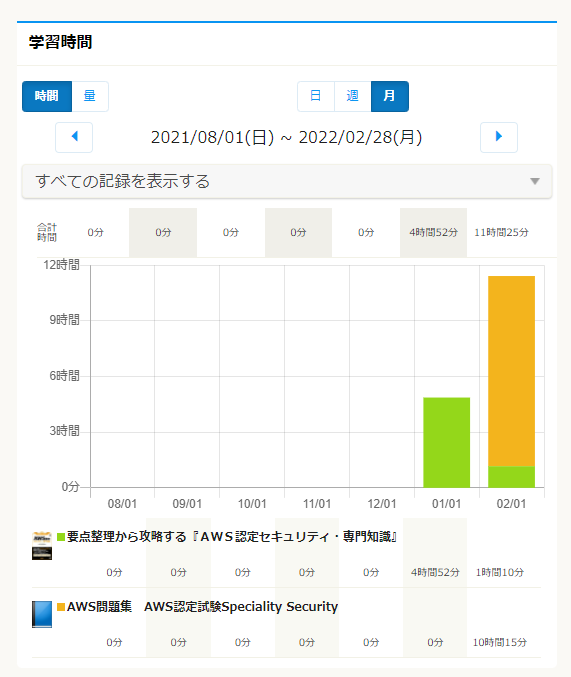The image size is (571, 677).
Task: Click the 1時間10分 value in green book row
Action: (500, 573)
